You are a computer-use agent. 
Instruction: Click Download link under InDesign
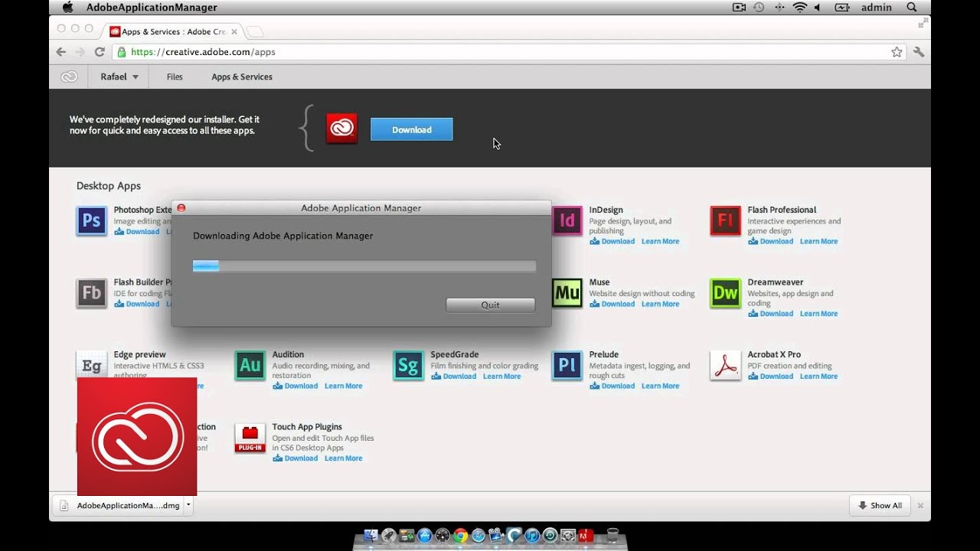612,241
